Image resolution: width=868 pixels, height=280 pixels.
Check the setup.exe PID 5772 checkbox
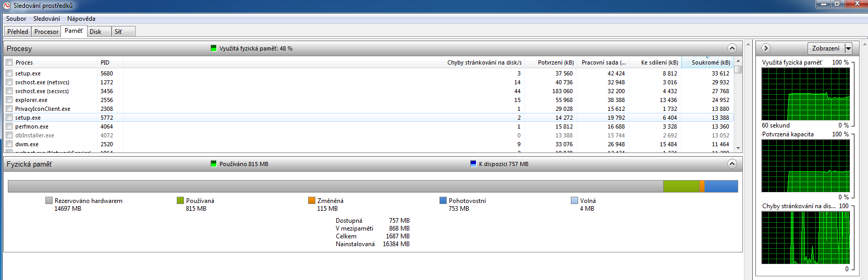pyautogui.click(x=9, y=118)
